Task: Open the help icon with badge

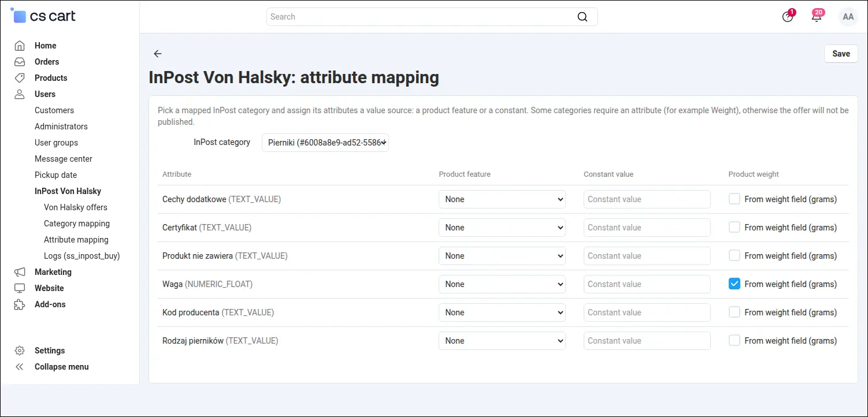Action: click(788, 17)
